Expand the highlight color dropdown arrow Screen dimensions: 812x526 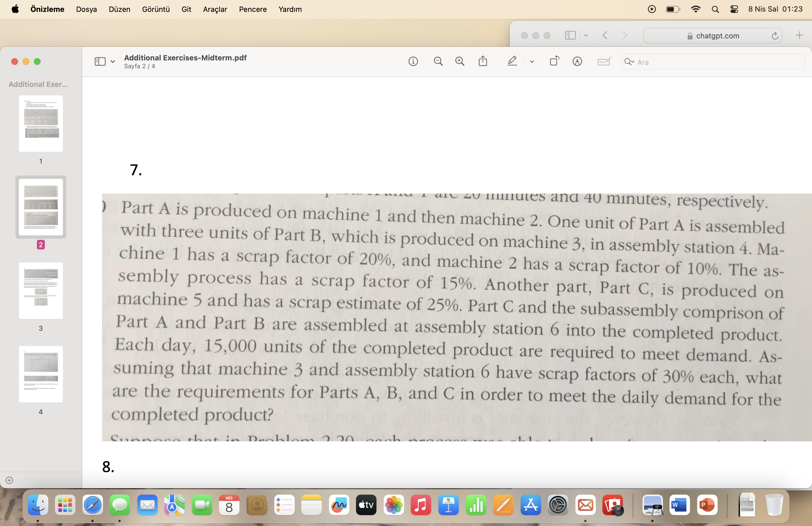(532, 62)
